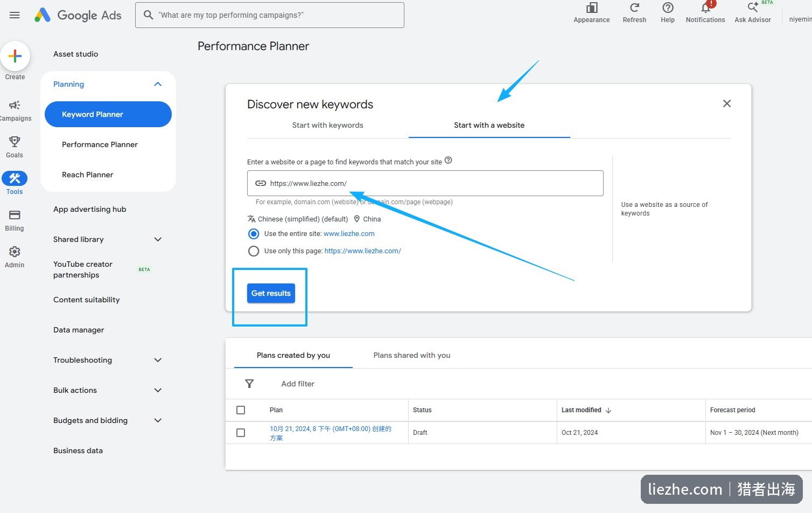
Task: Go to Campaigns in the sidebar
Action: point(15,110)
